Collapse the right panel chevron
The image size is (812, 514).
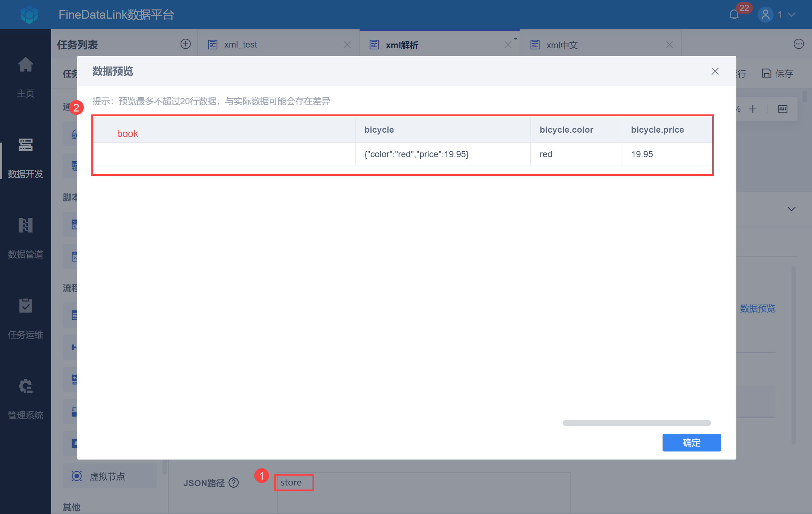791,209
